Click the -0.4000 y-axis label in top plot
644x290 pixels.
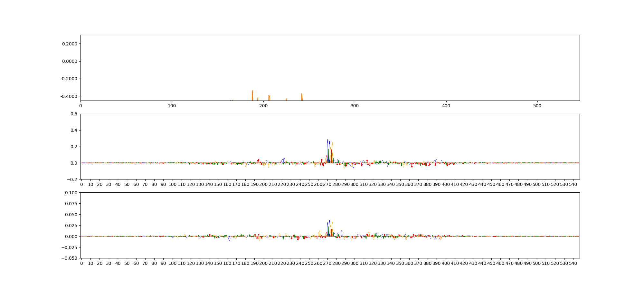click(x=70, y=96)
